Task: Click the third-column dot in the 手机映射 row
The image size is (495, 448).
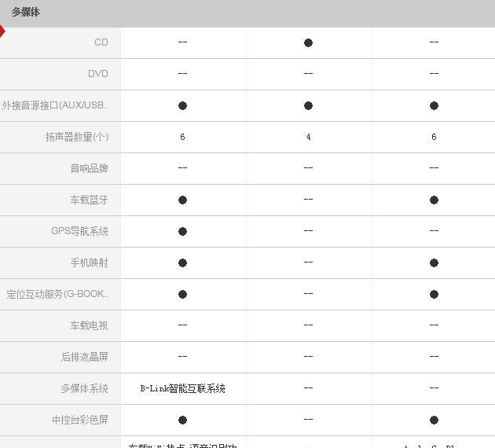Action: pyautogui.click(x=434, y=263)
